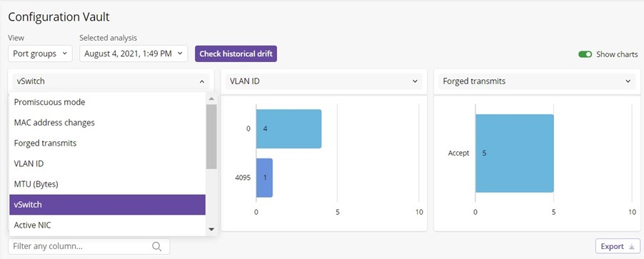
Task: Click the scroll up arrow in dropdown list
Action: click(211, 98)
